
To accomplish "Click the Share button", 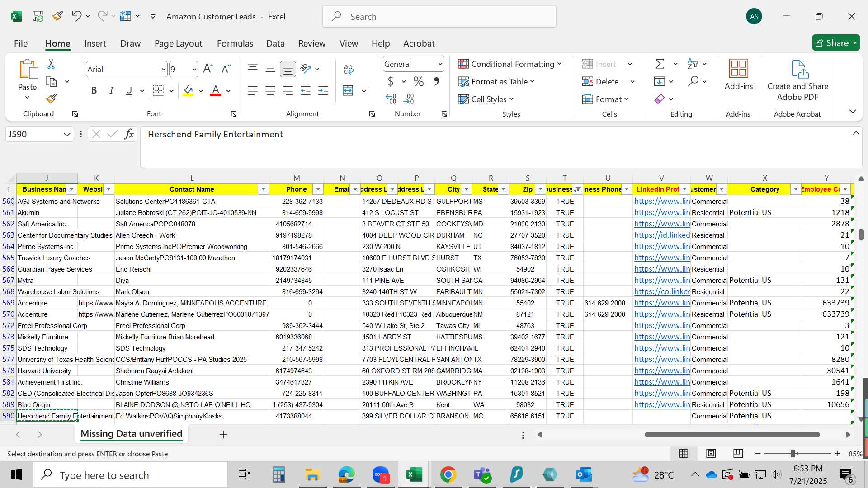I will click(836, 43).
